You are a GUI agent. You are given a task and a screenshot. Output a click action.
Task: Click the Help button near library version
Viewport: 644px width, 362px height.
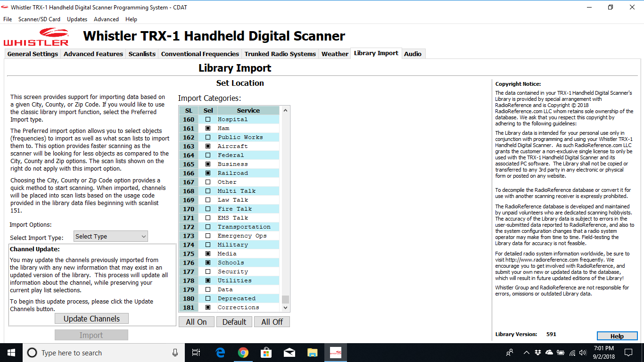tap(617, 336)
